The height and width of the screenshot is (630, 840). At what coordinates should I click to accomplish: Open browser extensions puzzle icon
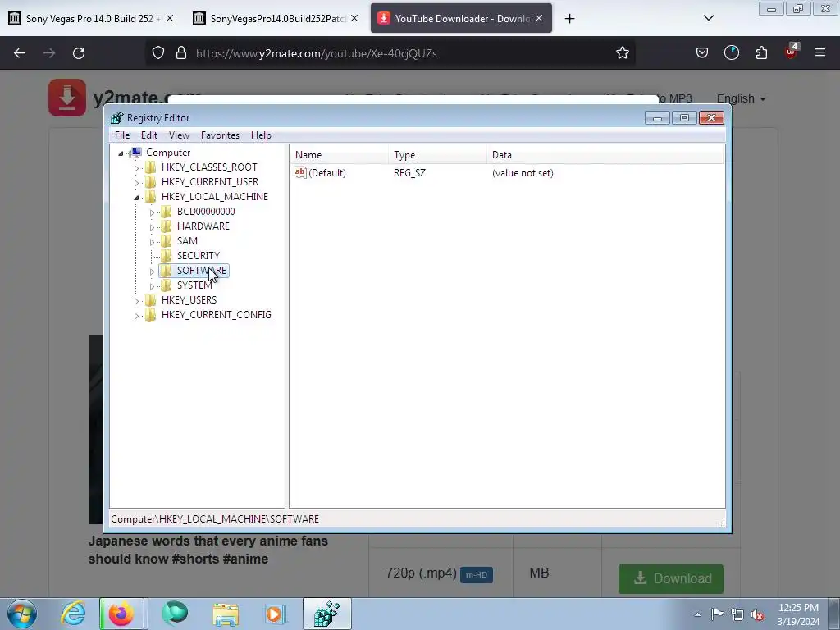click(761, 53)
